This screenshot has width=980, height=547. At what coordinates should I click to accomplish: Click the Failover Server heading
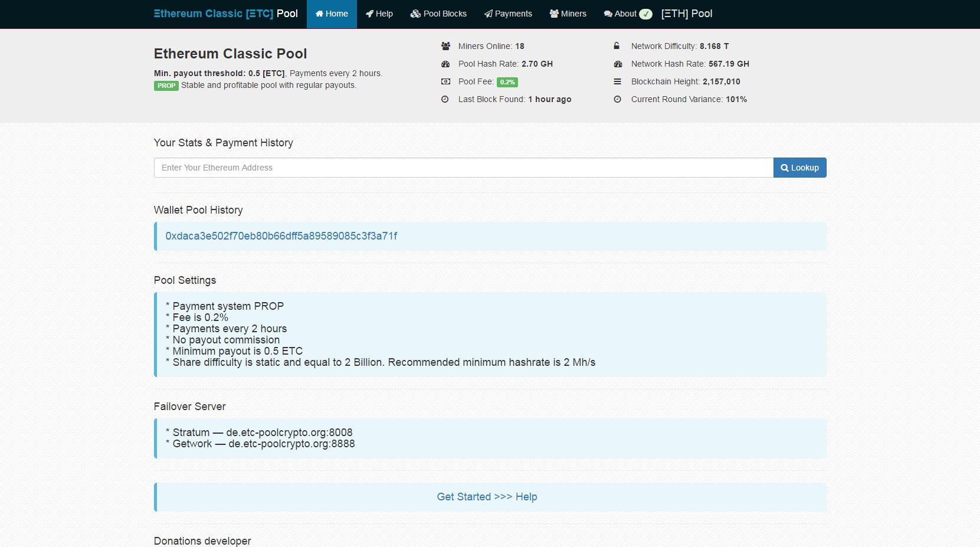[x=189, y=407]
